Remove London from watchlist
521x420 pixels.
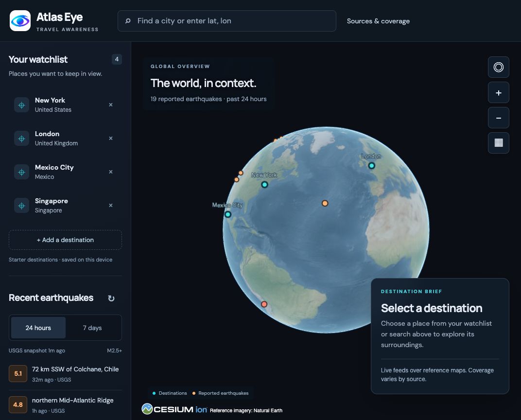(111, 138)
